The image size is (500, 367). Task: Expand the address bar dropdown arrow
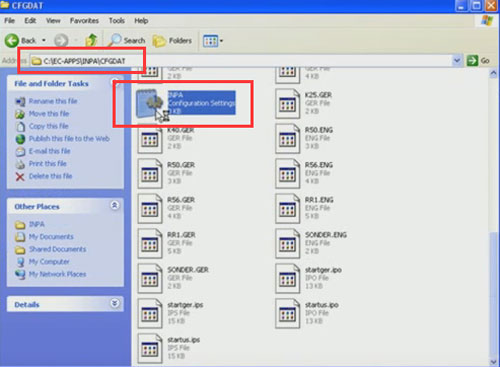457,61
